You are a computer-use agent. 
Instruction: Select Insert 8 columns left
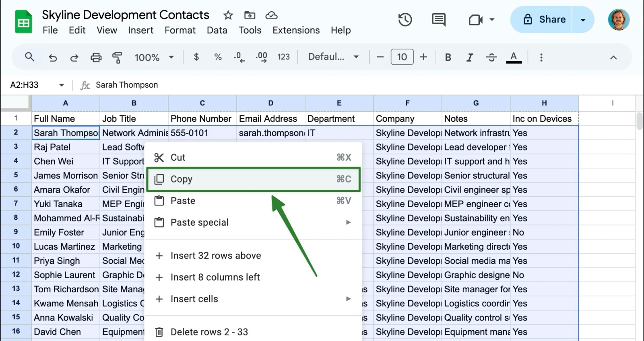(x=253, y=277)
